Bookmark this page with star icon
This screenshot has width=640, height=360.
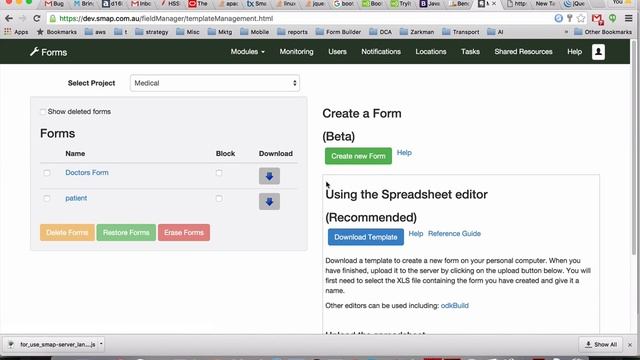click(x=581, y=18)
